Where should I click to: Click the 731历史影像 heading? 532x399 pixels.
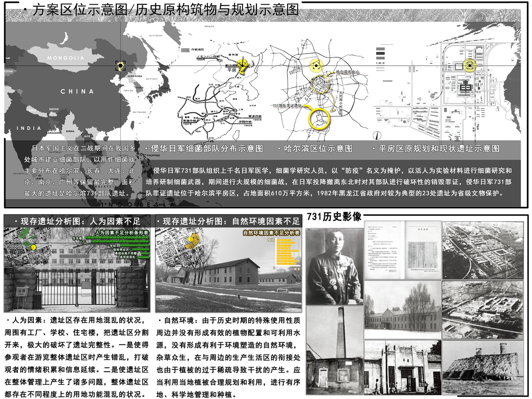pyautogui.click(x=334, y=217)
